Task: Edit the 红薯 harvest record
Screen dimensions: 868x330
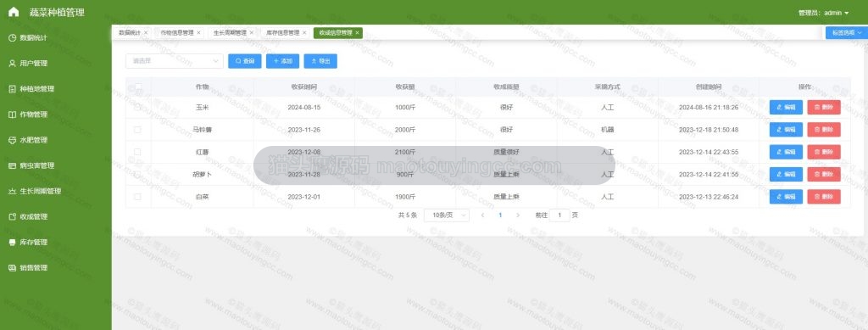Action: (786, 152)
